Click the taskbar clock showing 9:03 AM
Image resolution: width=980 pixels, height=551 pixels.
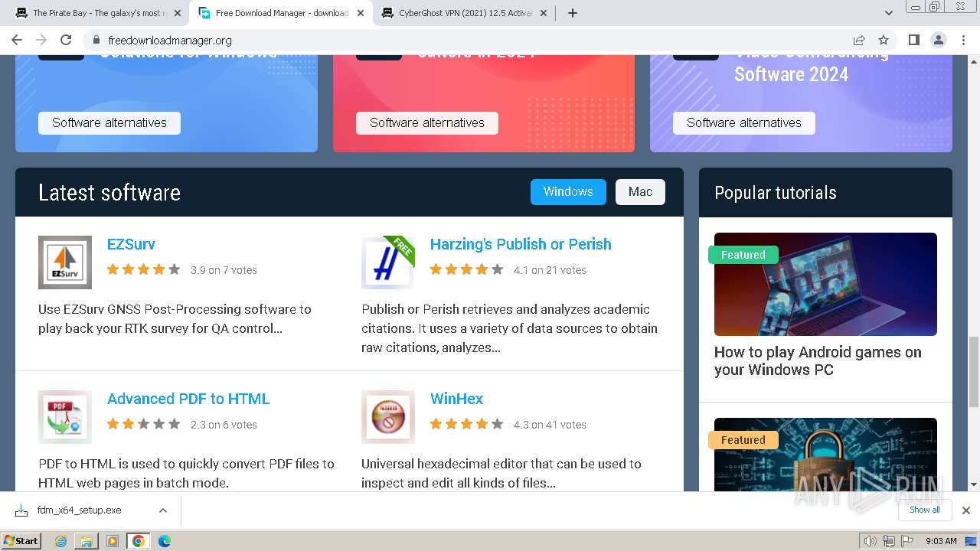(941, 541)
